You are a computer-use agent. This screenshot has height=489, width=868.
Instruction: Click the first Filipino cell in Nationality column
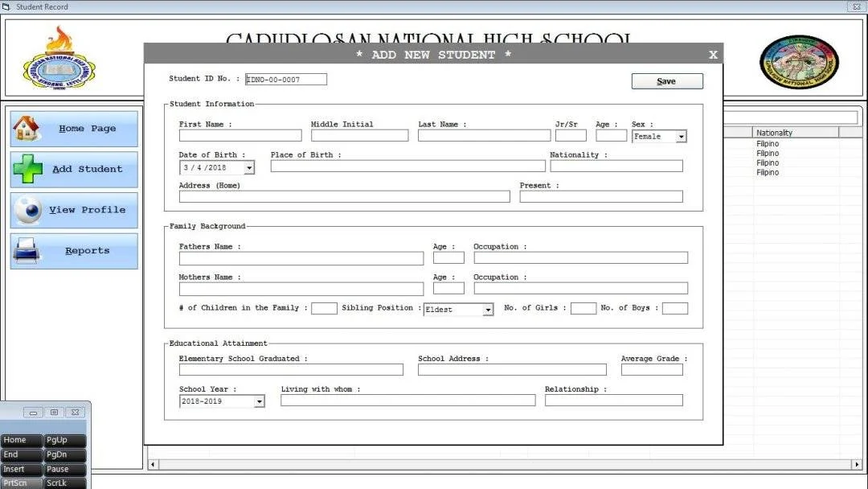tap(768, 144)
